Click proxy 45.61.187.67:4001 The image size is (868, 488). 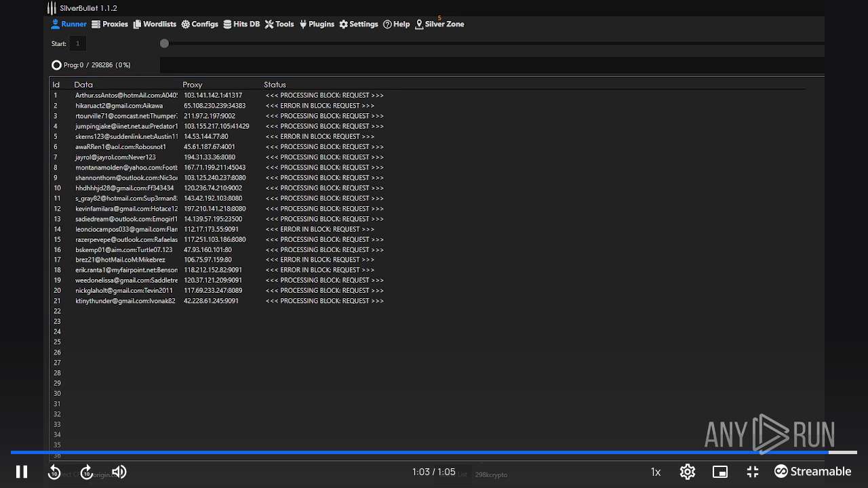coord(210,146)
